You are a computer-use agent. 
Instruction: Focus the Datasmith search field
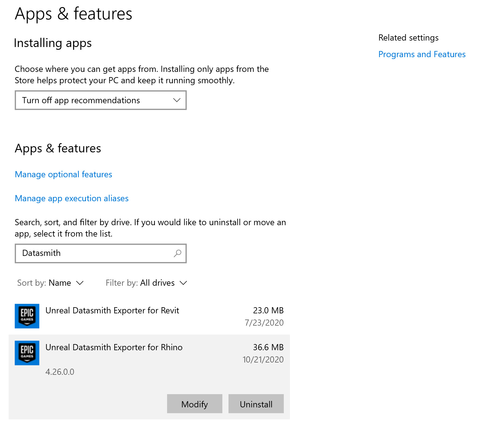[95, 253]
